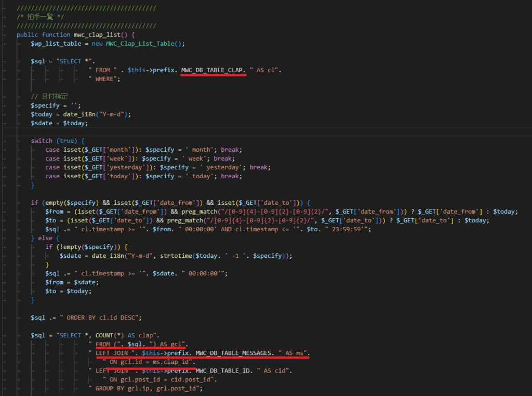This screenshot has width=532, height=396.
Task: Click the first $sql = "SELECT *" line
Action: coord(63,61)
